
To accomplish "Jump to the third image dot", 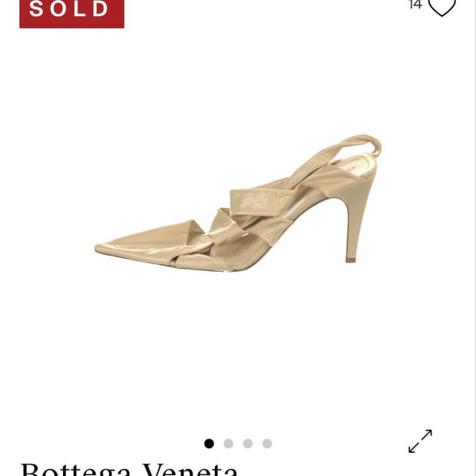I will [248, 444].
